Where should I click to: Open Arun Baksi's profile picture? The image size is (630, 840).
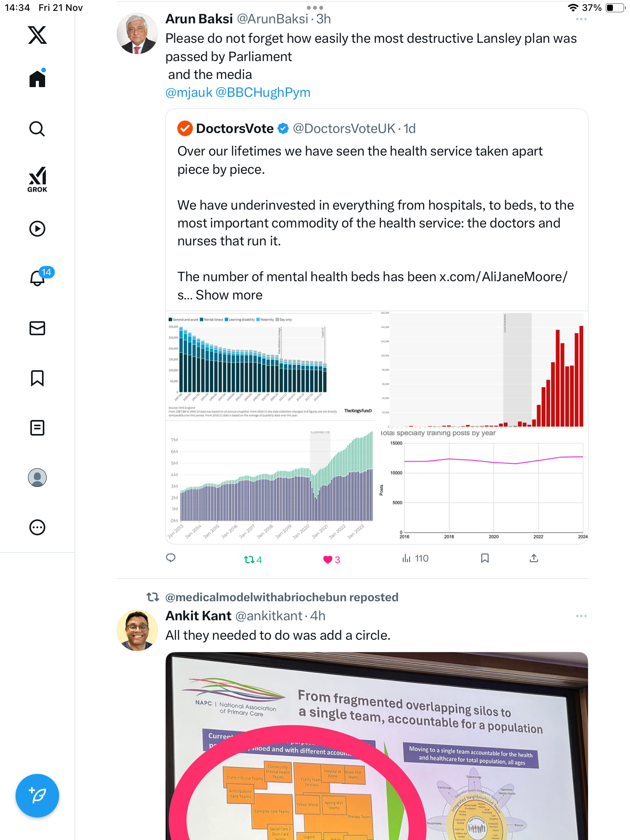(x=137, y=33)
